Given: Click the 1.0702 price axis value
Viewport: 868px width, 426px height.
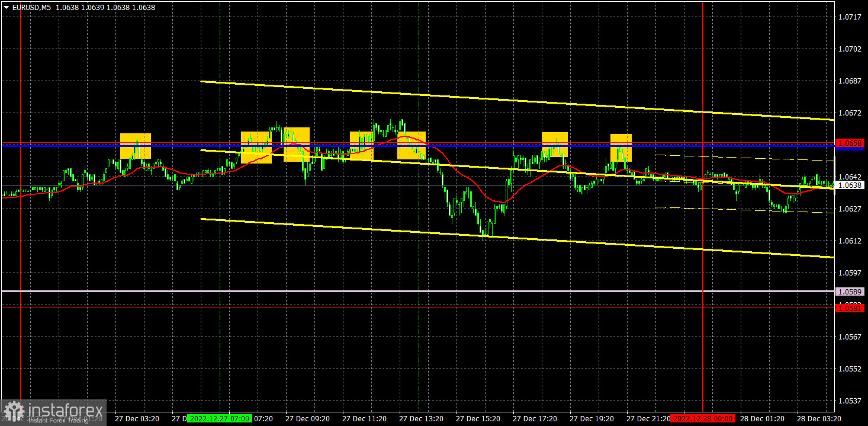Looking at the screenshot, I should [850, 49].
